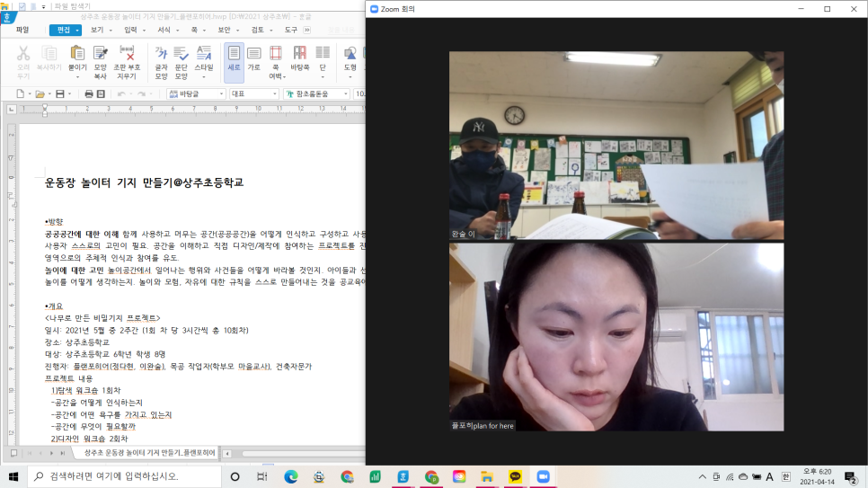Click the Open Folder icon in quick toolbar
This screenshot has width=868, height=488.
click(40, 94)
